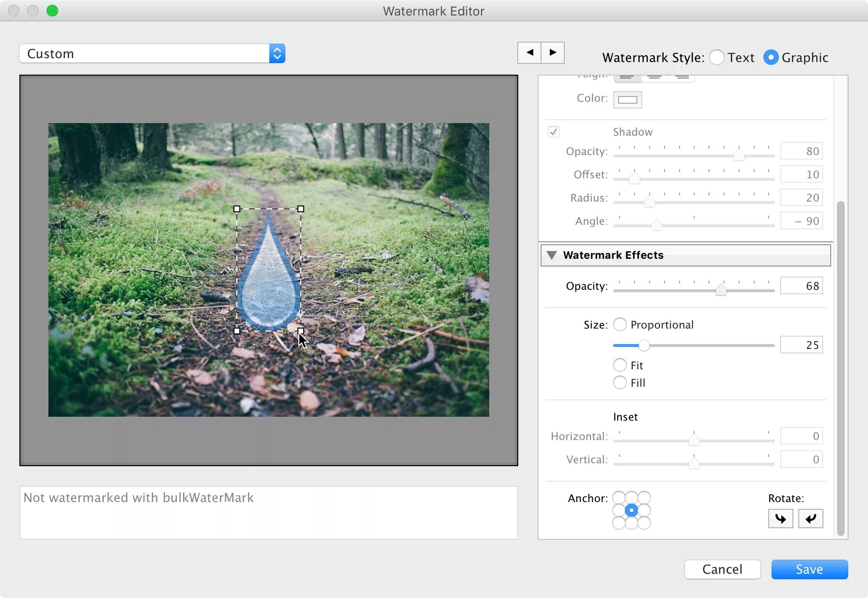Go to next photo with right arrow
Screen dimensions: 868x598
click(x=553, y=52)
